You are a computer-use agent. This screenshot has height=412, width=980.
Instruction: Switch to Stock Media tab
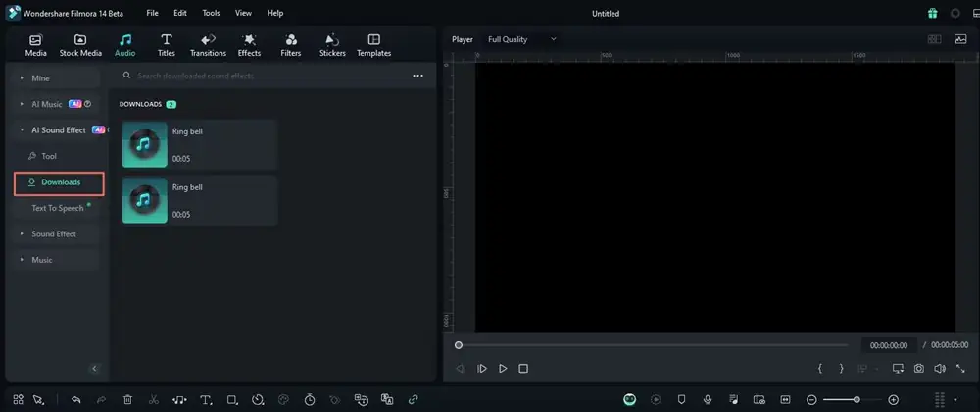(80, 46)
